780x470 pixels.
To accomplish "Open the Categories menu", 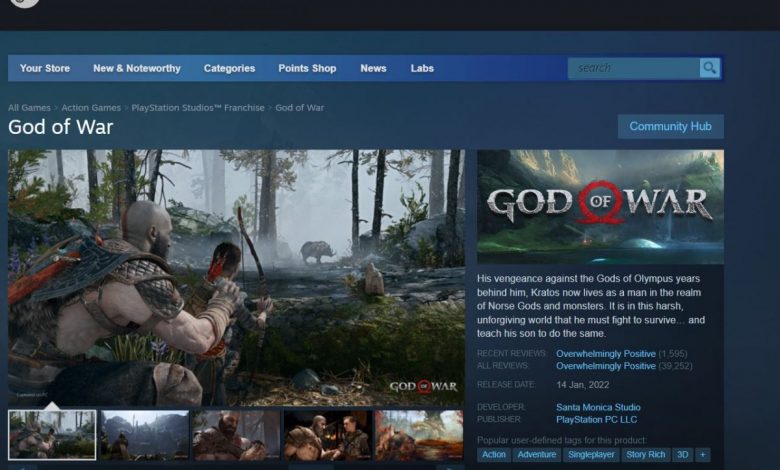I will point(229,68).
